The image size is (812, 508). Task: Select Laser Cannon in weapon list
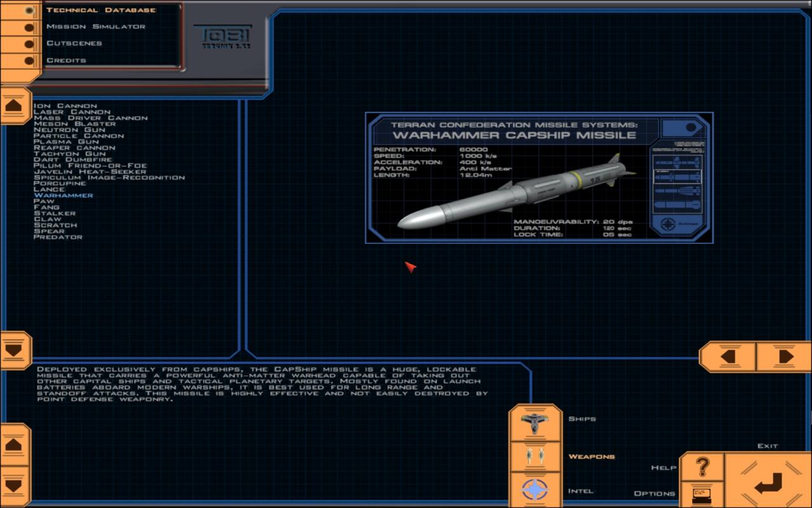(72, 112)
